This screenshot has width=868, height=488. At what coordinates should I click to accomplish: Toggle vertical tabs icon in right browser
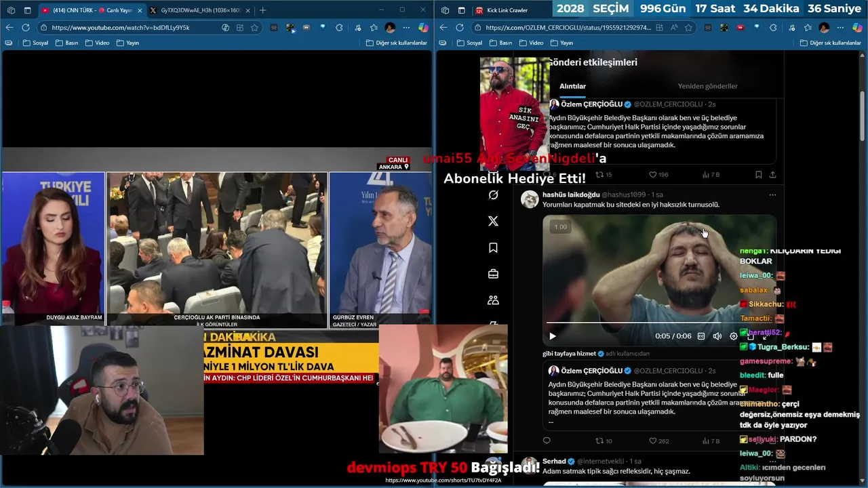(461, 10)
